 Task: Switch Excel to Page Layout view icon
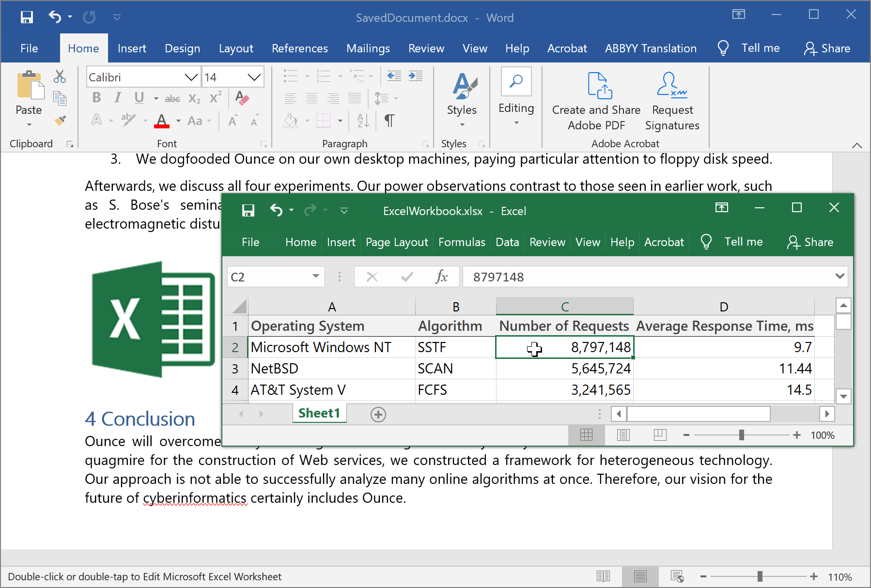pos(623,435)
